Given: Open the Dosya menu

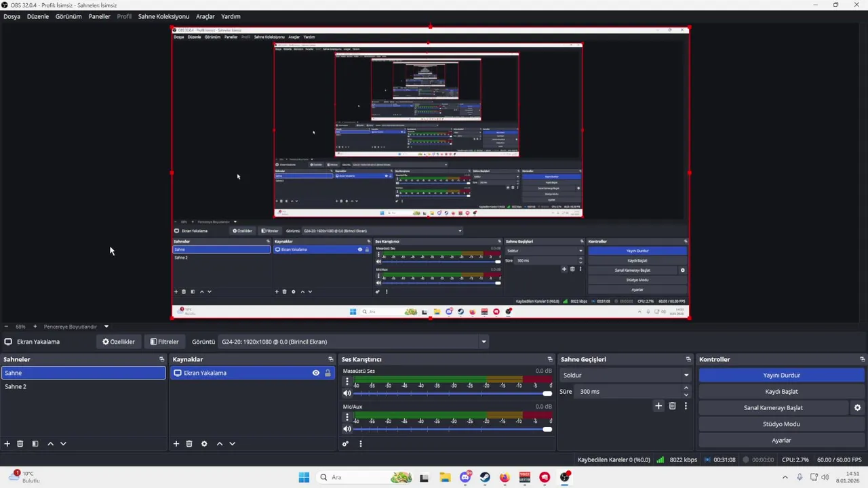Looking at the screenshot, I should [12, 16].
